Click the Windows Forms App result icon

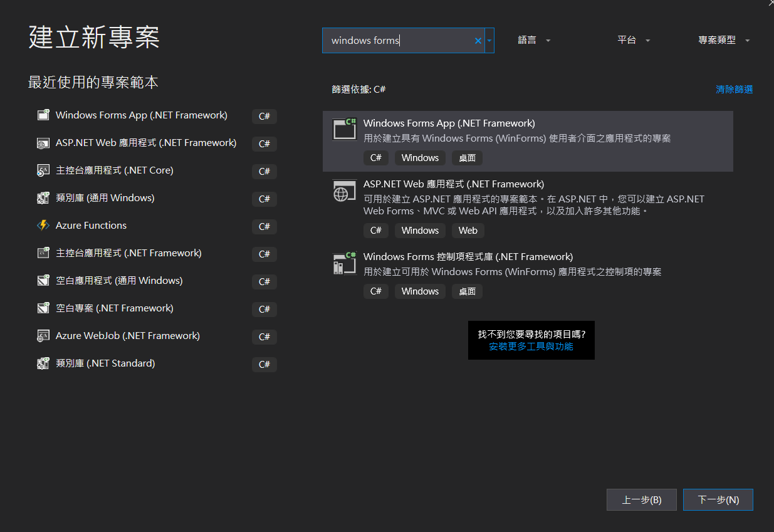point(344,129)
